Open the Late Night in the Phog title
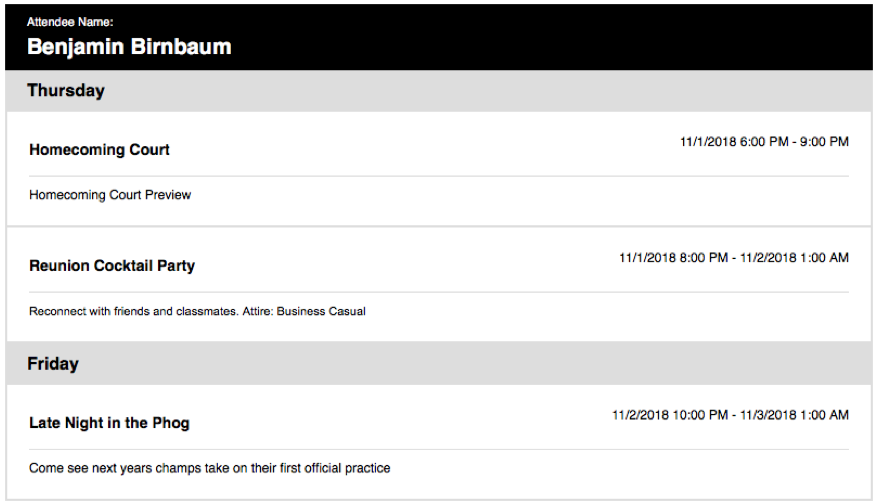876x503 pixels. tap(110, 423)
